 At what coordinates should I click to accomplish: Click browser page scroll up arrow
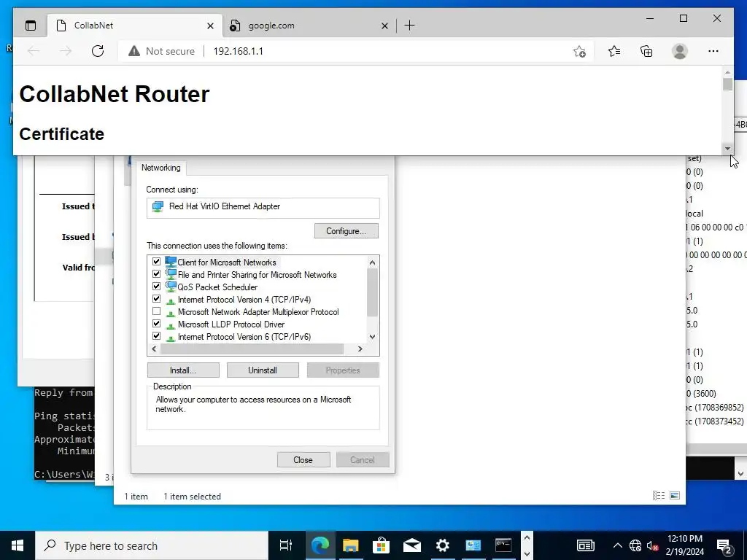coord(727,72)
